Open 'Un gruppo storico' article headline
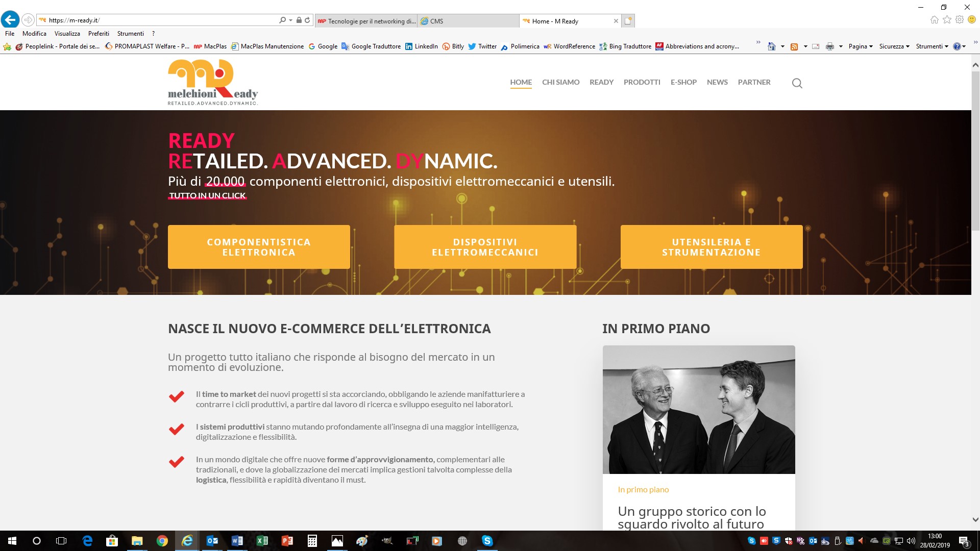 (x=692, y=517)
